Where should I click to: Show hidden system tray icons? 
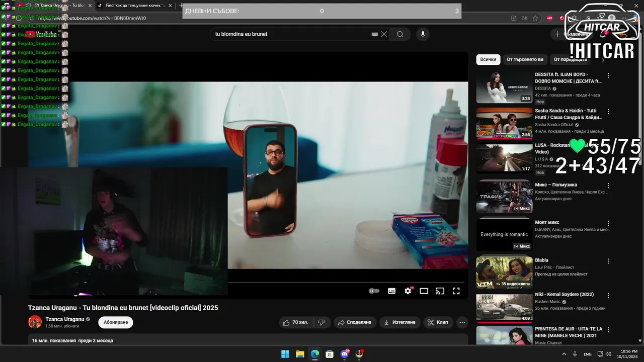coord(563,354)
